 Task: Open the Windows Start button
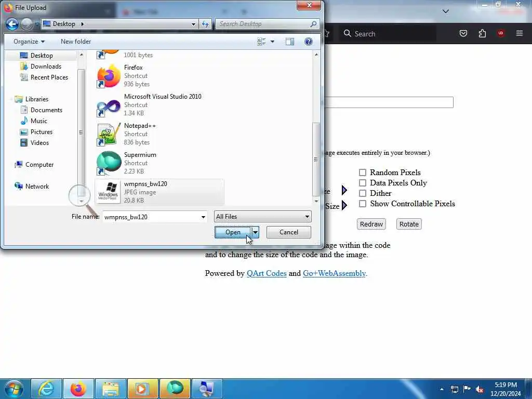click(x=14, y=389)
